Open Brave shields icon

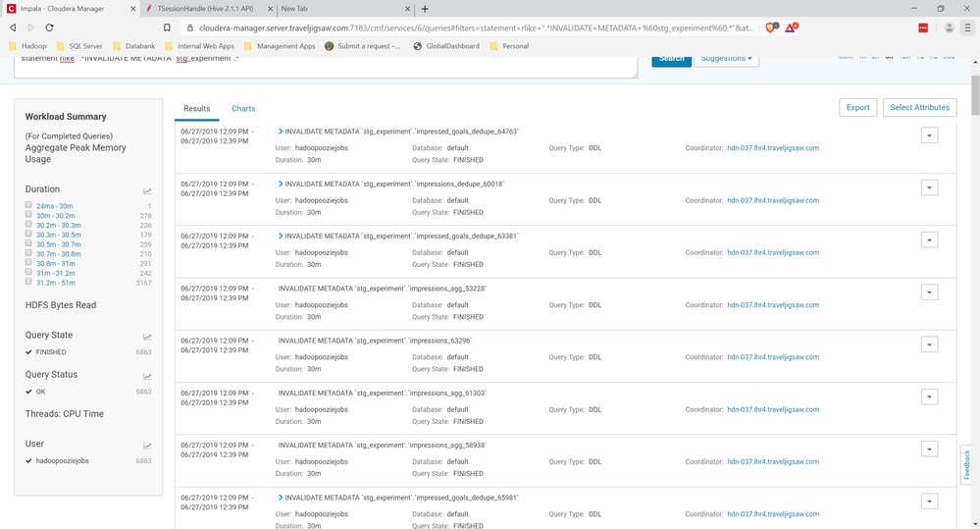pos(772,27)
